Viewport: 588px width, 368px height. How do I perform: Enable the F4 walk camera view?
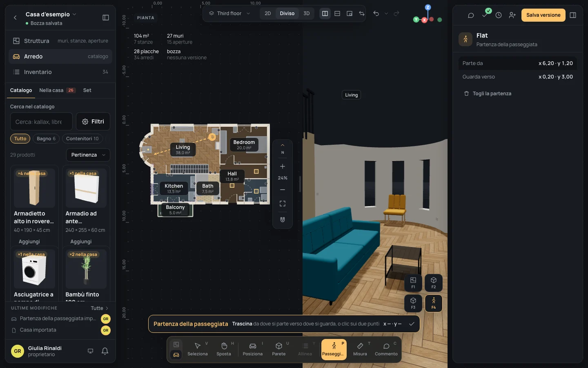tap(434, 303)
